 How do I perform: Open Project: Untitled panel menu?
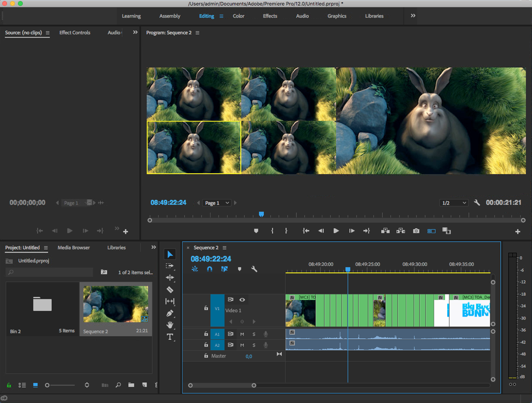click(46, 248)
